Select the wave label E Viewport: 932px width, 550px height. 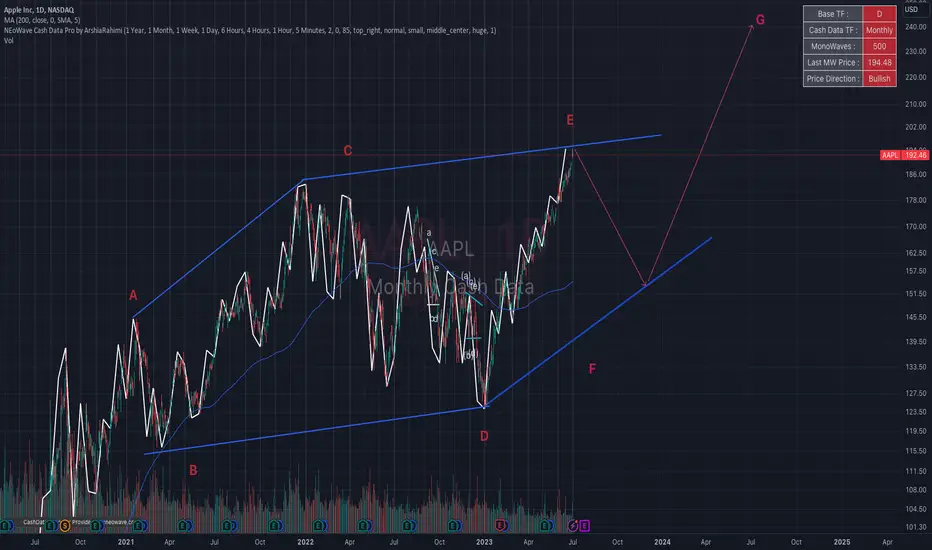(570, 120)
